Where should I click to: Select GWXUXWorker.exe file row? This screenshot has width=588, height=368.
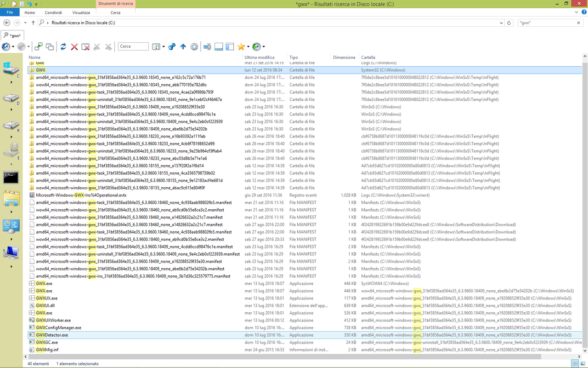(305, 320)
